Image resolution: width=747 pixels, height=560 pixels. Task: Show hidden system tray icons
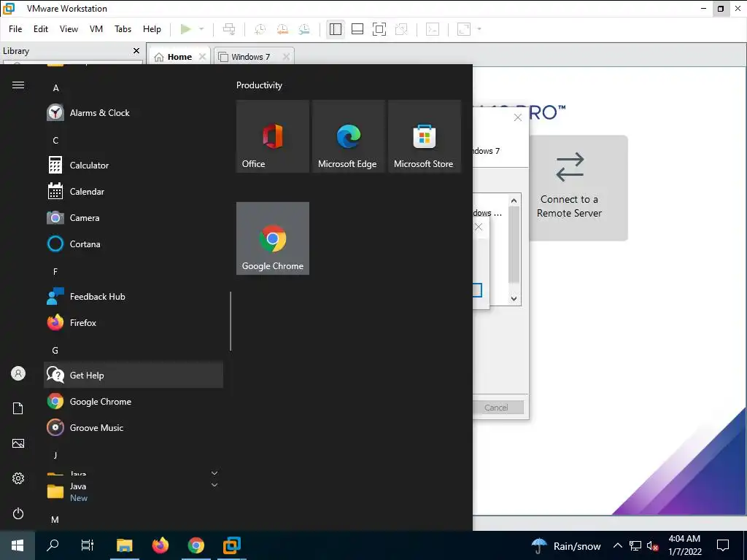617,545
